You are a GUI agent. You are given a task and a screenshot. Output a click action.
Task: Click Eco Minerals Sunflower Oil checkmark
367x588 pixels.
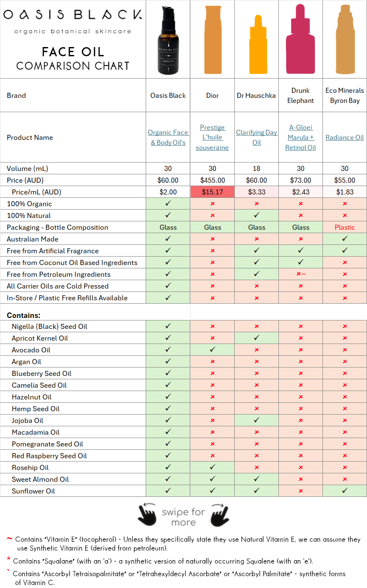click(345, 491)
